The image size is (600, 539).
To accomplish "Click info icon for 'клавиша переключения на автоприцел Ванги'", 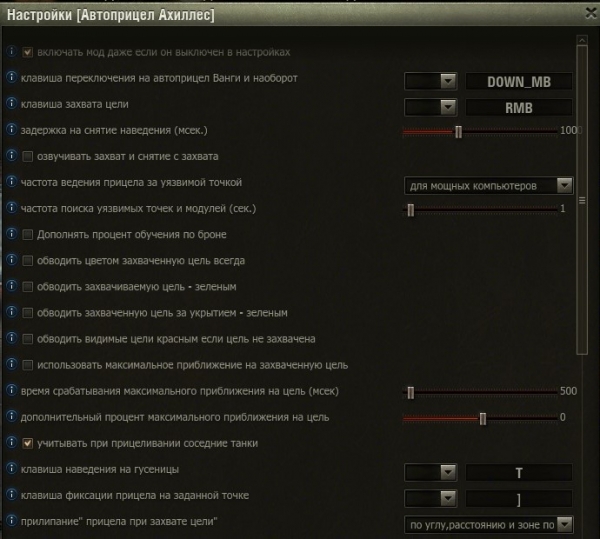I will 11,77.
